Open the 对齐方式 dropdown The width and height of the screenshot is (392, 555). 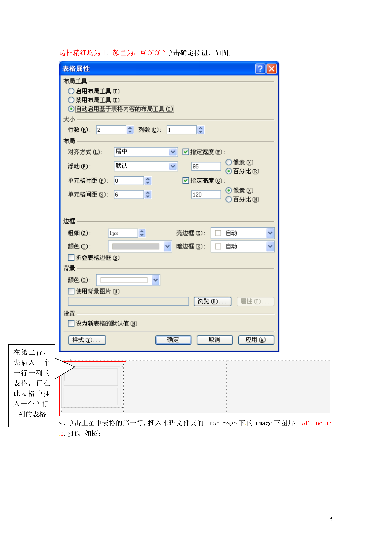[146, 152]
